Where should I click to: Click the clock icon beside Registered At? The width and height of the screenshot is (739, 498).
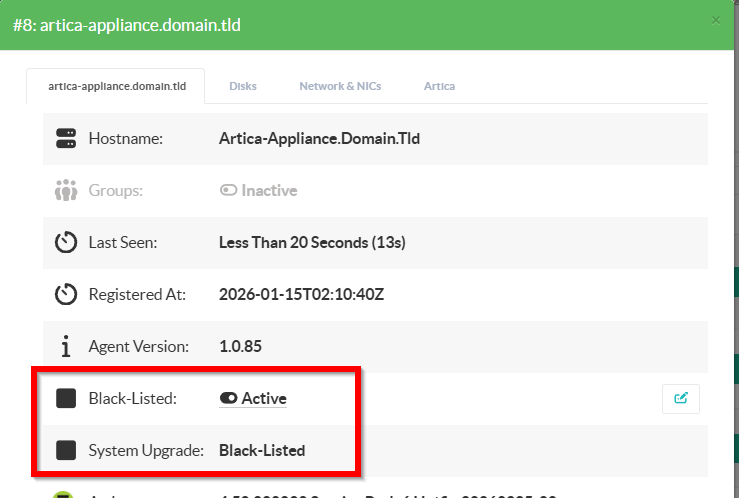coord(66,294)
